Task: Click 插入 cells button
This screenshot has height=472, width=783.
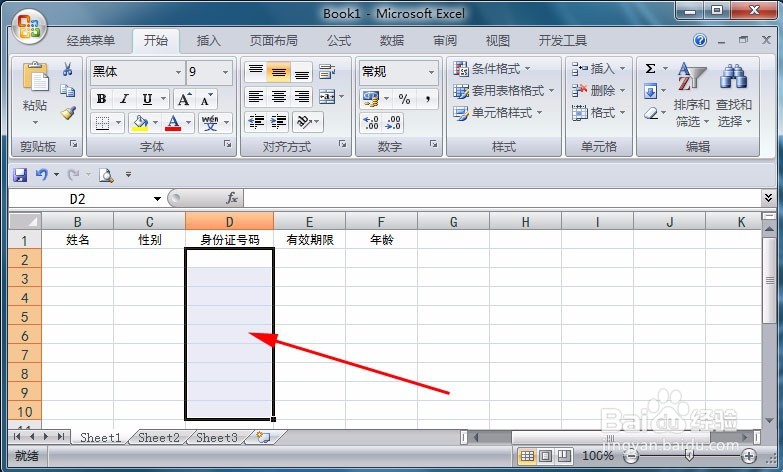Action: (x=598, y=68)
